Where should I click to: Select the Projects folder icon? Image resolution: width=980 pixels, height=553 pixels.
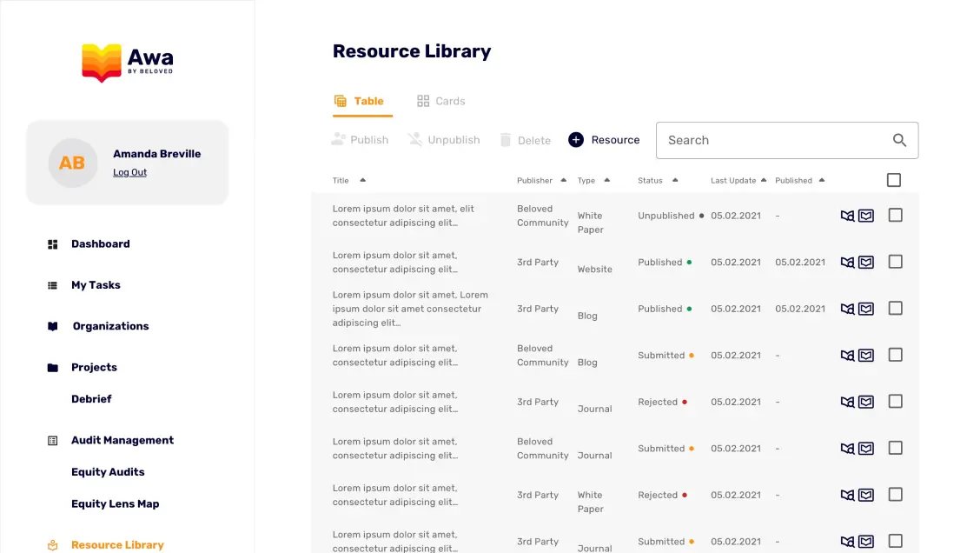click(52, 366)
